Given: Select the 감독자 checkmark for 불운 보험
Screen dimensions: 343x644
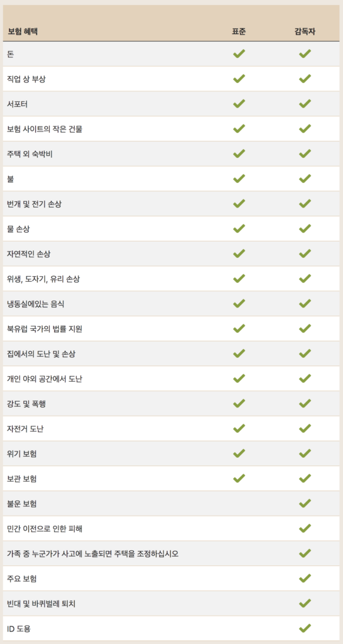Looking at the screenshot, I should 305,504.
